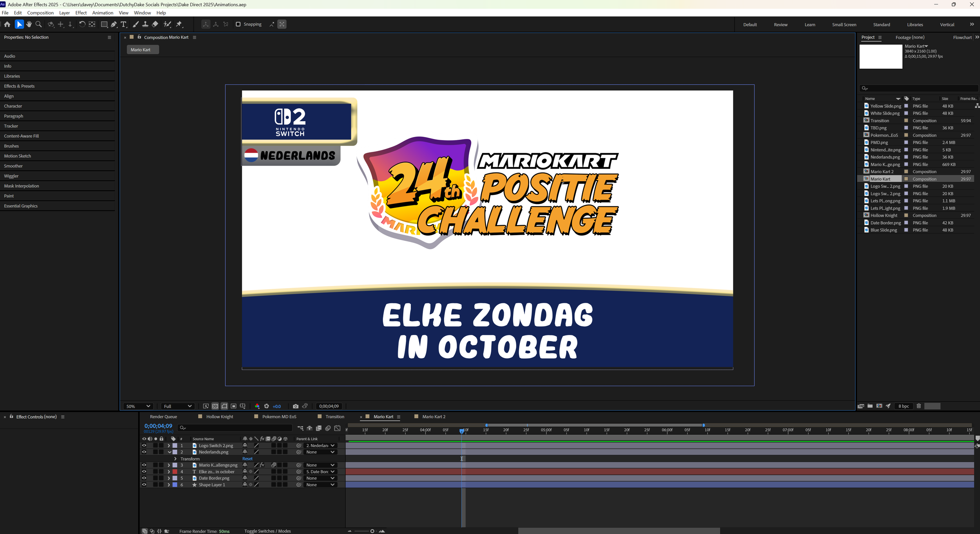Switch to the Standard workspace
This screenshot has width=980, height=534.
882,25
